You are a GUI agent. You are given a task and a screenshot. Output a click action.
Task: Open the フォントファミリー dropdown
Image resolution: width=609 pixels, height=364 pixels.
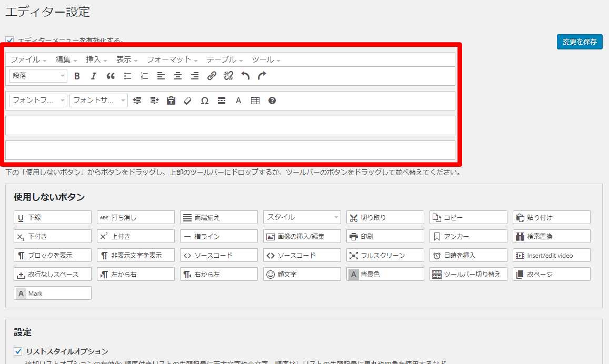click(38, 100)
